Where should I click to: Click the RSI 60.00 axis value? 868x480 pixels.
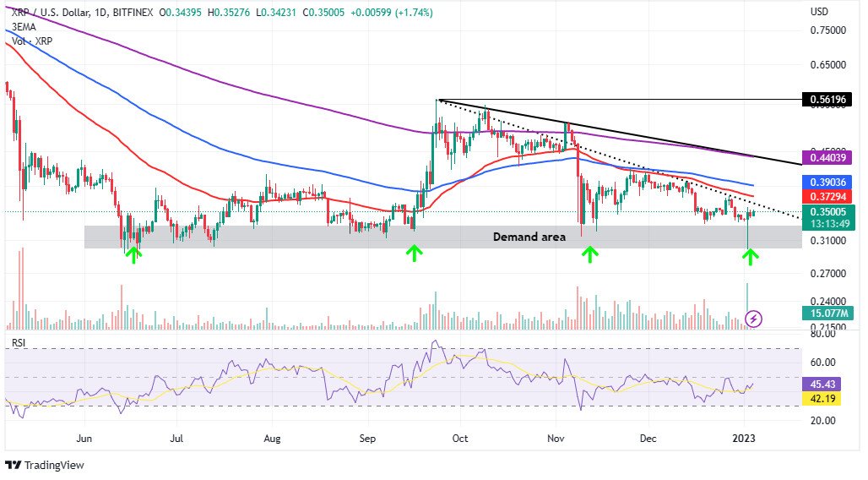[x=823, y=363]
